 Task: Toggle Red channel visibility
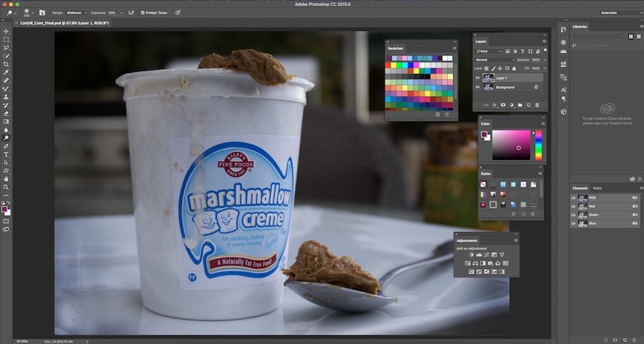coord(574,207)
